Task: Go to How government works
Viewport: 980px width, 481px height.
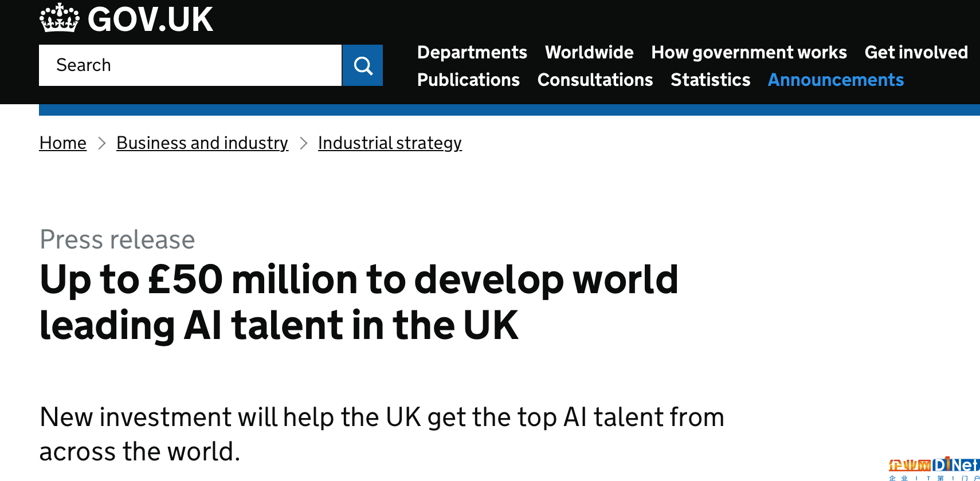Action: coord(749,52)
